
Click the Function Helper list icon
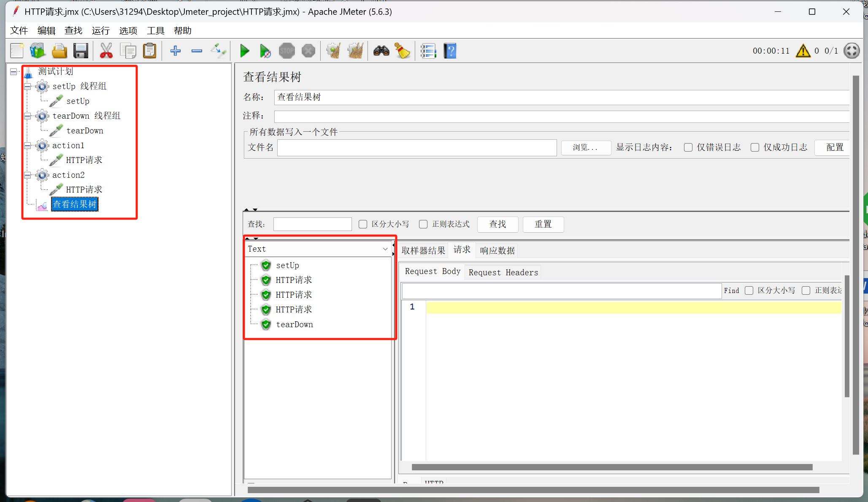tap(428, 51)
